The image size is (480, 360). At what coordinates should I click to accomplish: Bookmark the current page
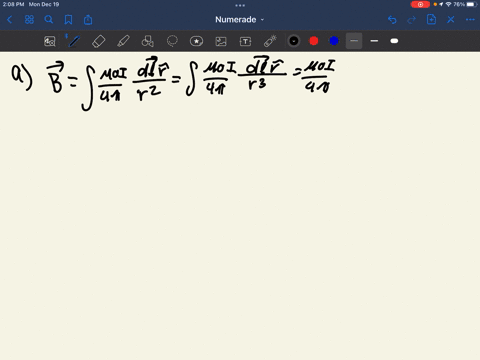coord(68,20)
